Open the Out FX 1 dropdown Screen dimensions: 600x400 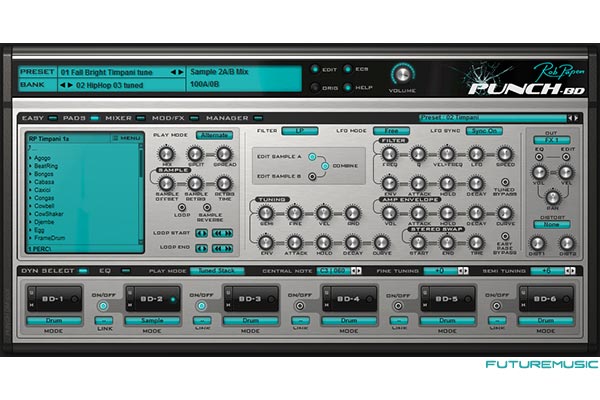click(552, 140)
